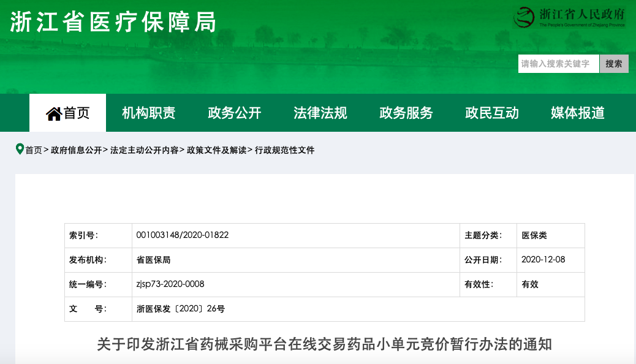The image size is (636, 364).
Task: Click the search keyword input field
Action: point(558,64)
